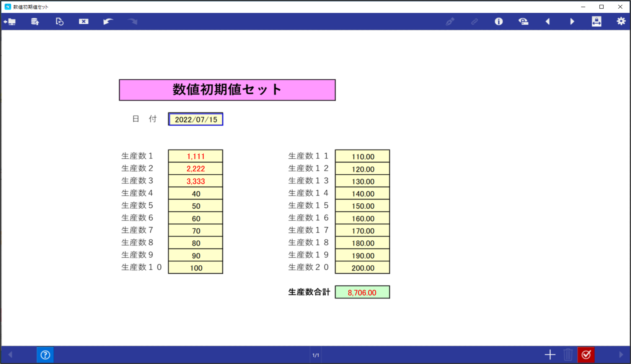Add a new sheet with plus icon
This screenshot has width=631, height=364.
550,355
